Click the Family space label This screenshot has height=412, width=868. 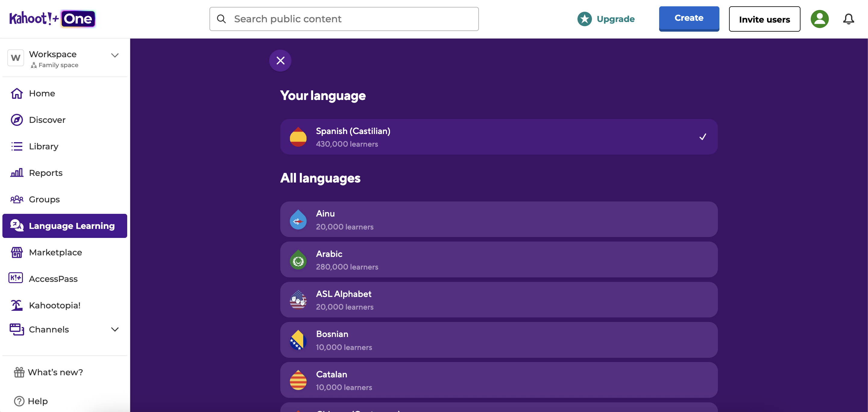[58, 65]
